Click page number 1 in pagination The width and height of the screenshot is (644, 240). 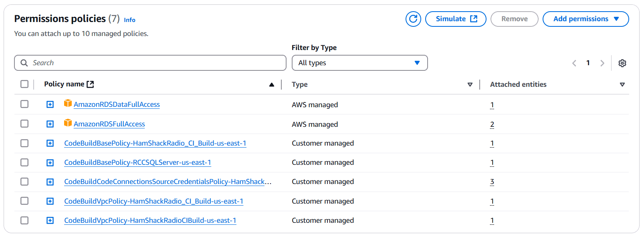[588, 63]
